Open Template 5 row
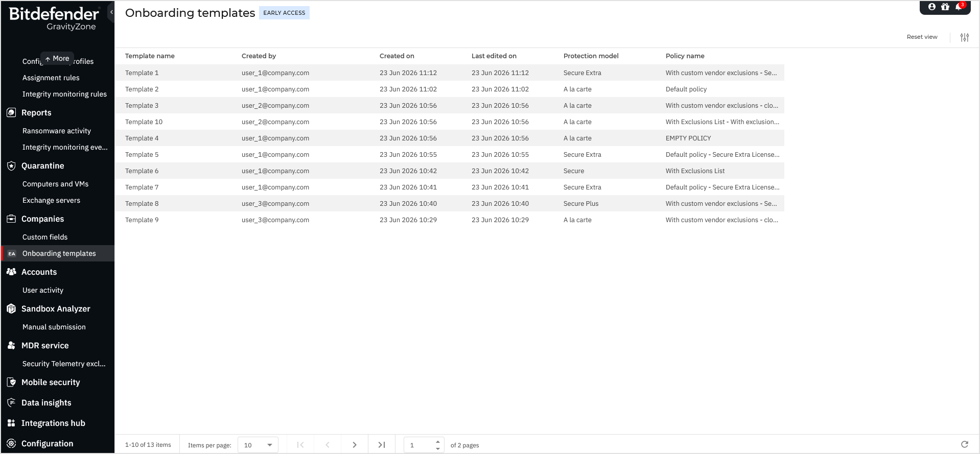 [450, 154]
